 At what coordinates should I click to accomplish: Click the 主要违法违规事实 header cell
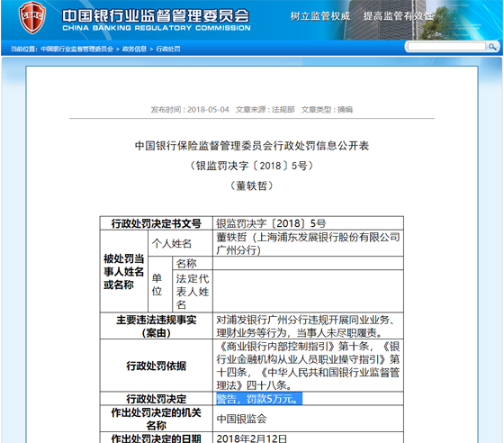pos(157,326)
